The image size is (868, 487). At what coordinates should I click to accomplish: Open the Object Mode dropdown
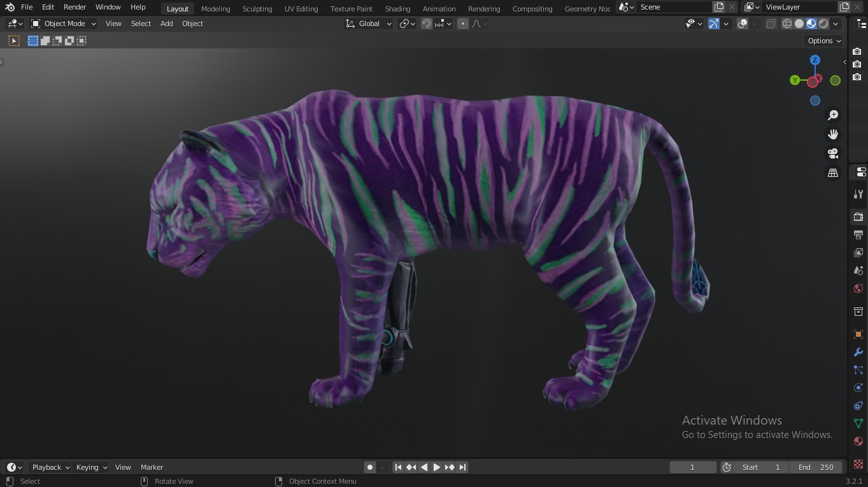64,24
